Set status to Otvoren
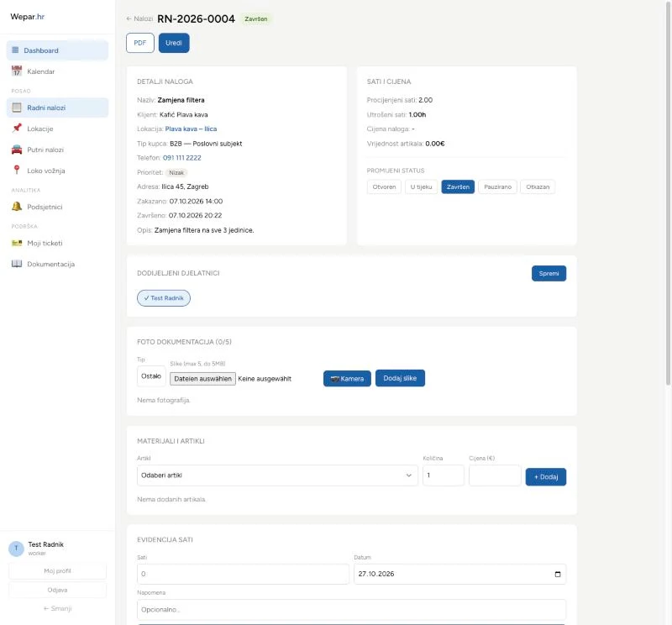This screenshot has height=625, width=672. click(384, 186)
